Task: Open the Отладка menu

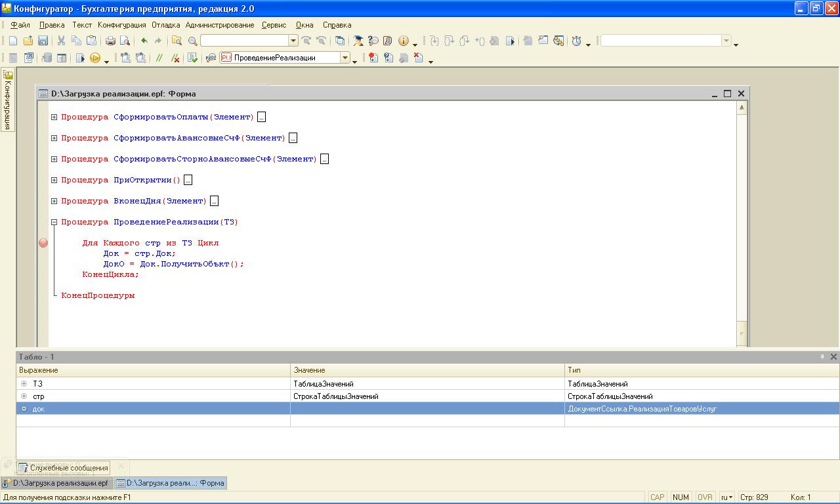Action: point(165,25)
